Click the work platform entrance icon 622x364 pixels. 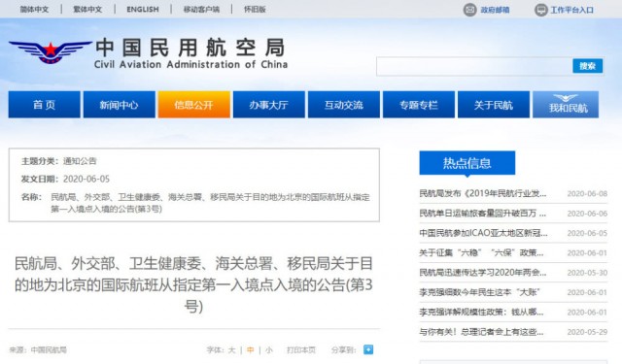coord(541,10)
